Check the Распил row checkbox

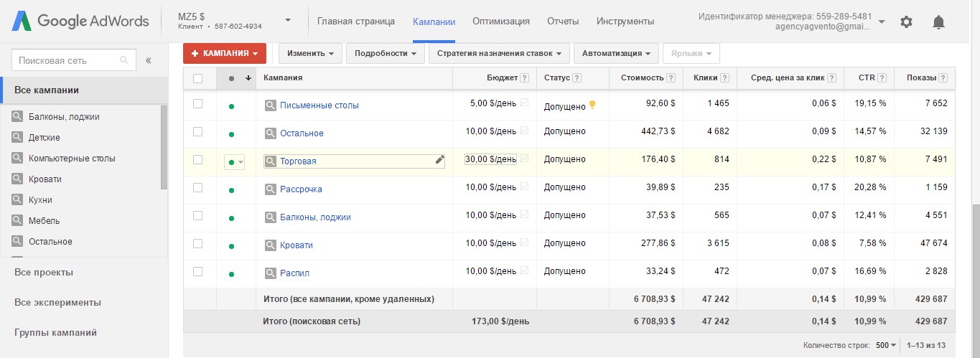tap(197, 272)
